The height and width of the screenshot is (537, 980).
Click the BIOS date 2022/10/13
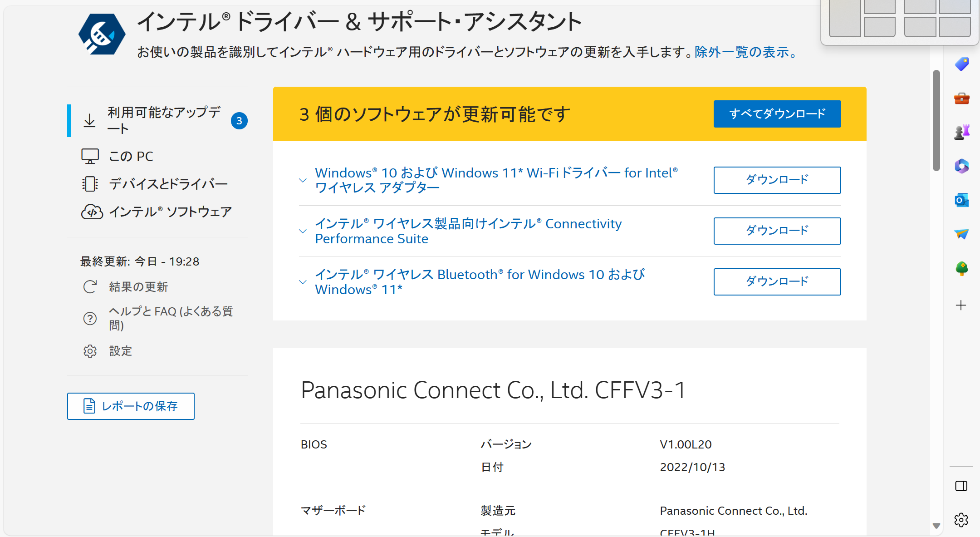click(x=692, y=467)
